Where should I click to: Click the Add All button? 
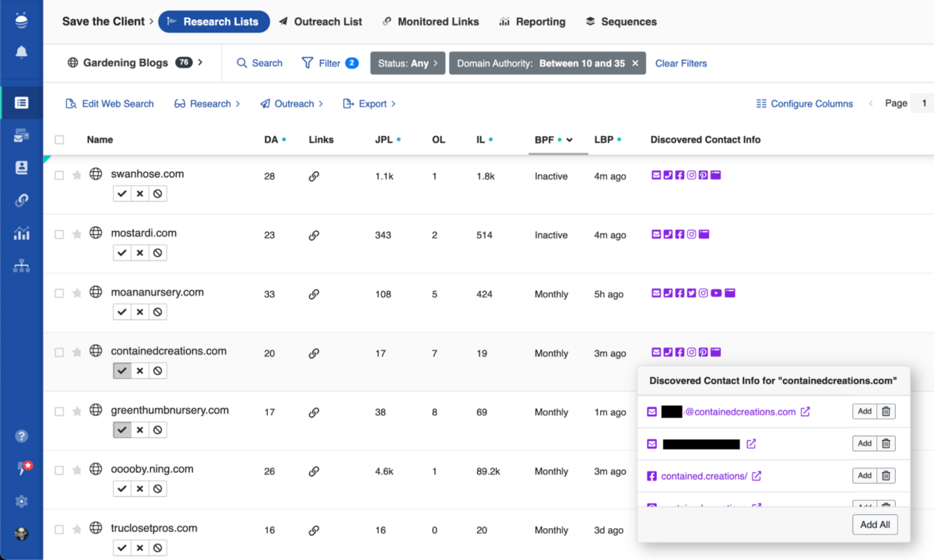(875, 525)
